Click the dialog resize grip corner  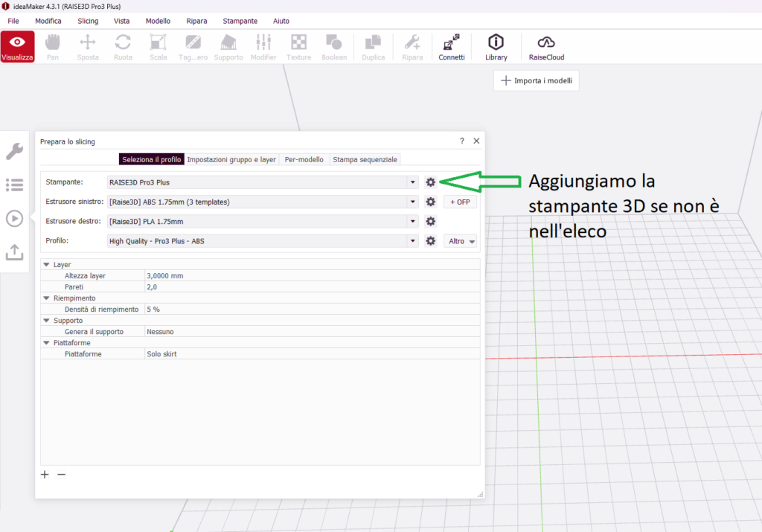click(480, 494)
